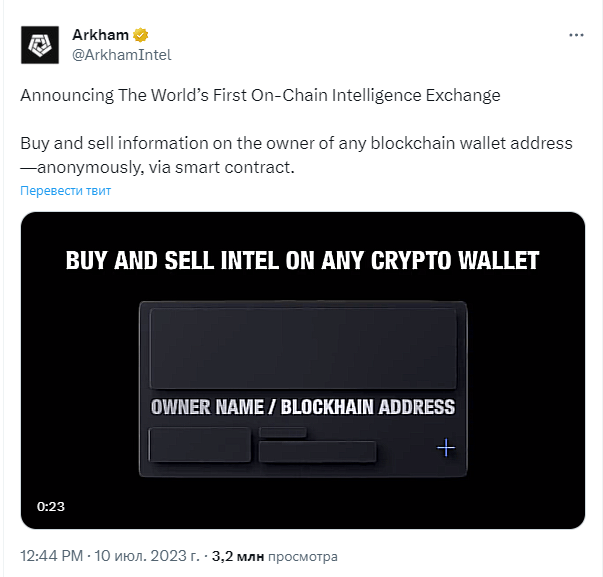The height and width of the screenshot is (577, 603).
Task: Click the OWNER NAME / BLOCKHAIN ADDRESS label
Action: pyautogui.click(x=303, y=407)
